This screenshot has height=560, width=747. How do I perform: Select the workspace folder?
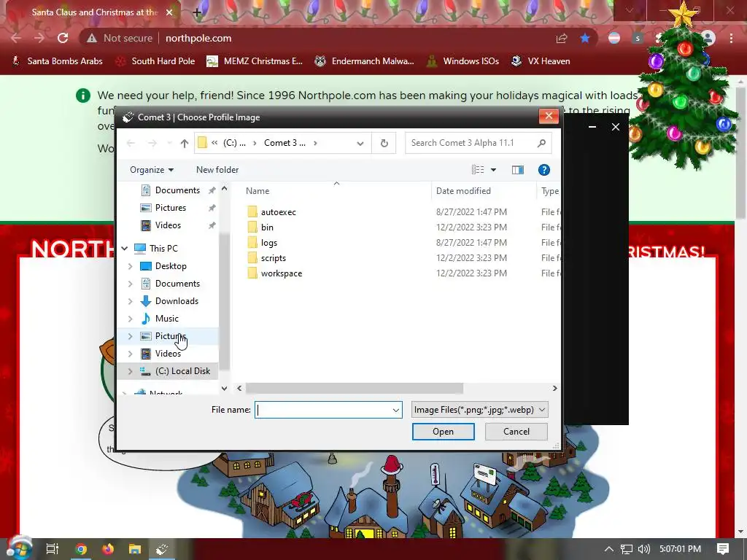point(281,273)
